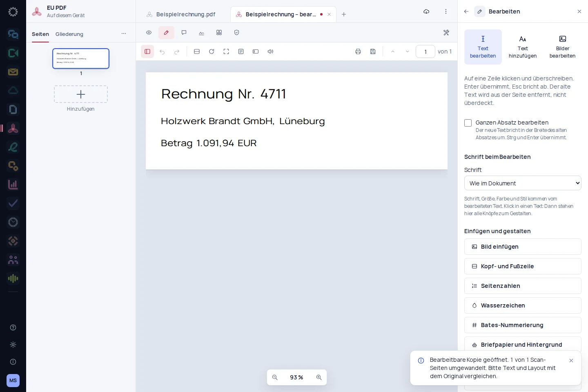Open the mail app icon

13,72
